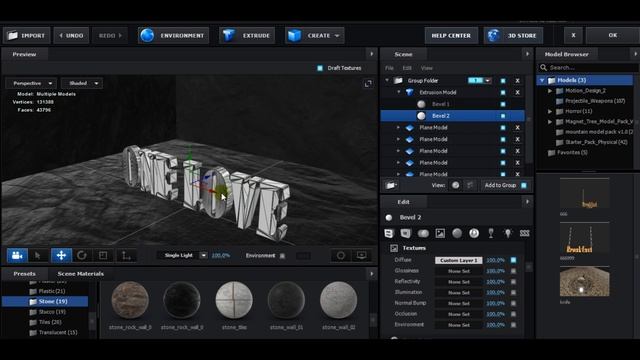Click the white dial icon in the Edit panel
The height and width of the screenshot is (360, 640).
[474, 233]
